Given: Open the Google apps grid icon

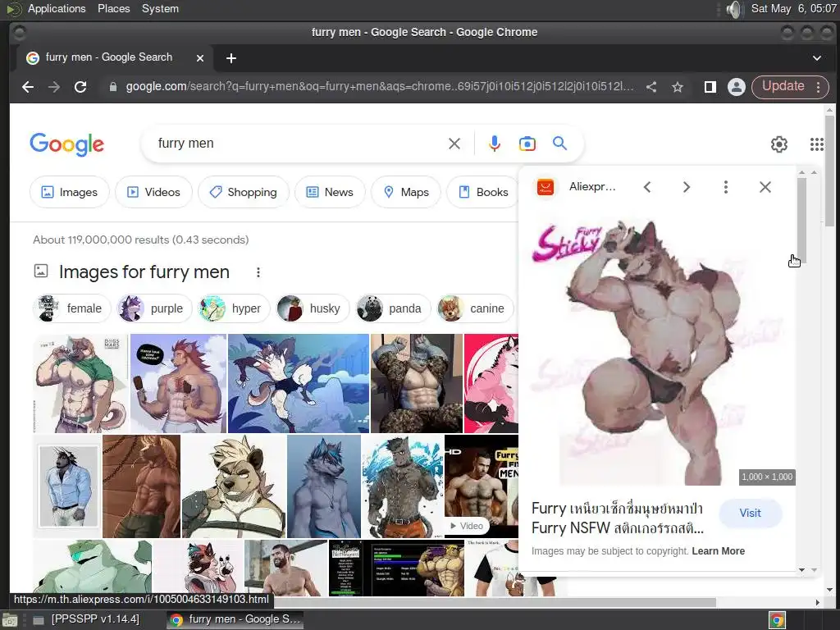Looking at the screenshot, I should [x=817, y=144].
